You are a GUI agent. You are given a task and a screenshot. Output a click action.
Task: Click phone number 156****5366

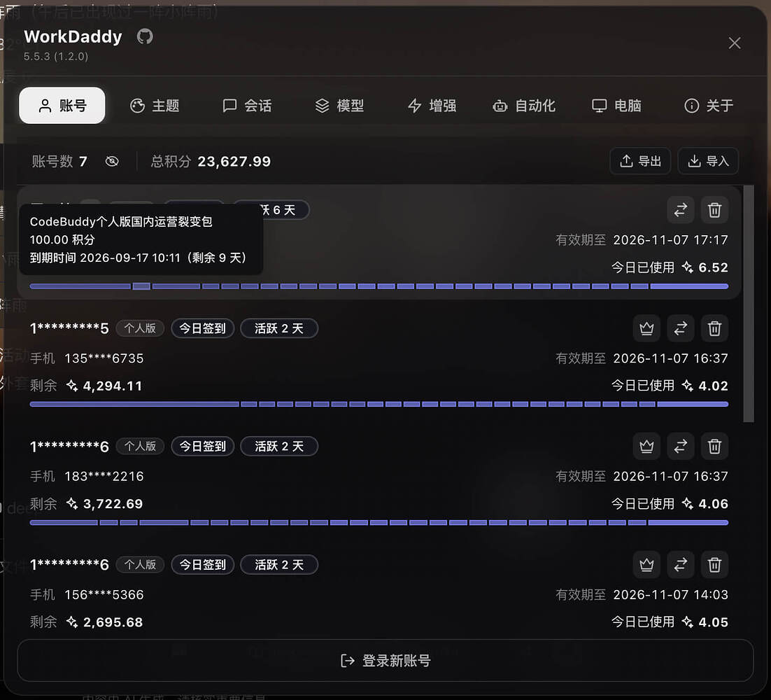click(x=104, y=594)
